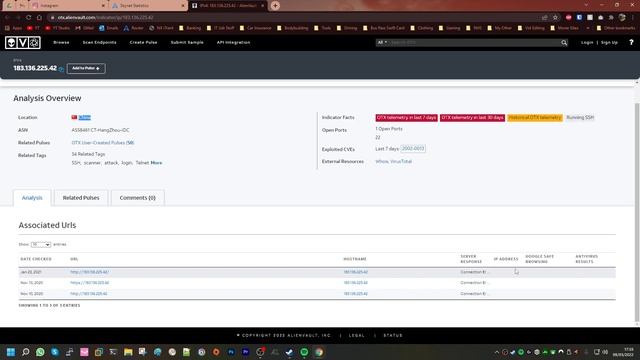Click the magnifier icon in OTX search bar
This screenshot has width=640, height=360.
tap(564, 42)
